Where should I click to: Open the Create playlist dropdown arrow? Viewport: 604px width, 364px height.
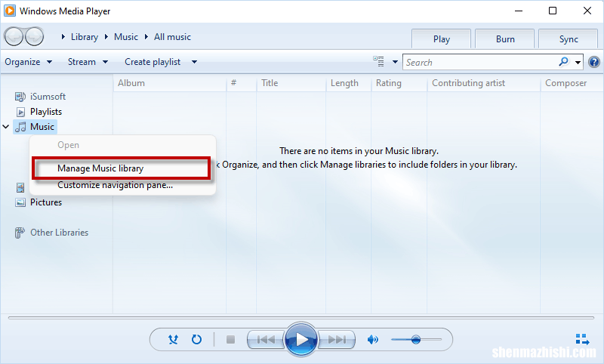pyautogui.click(x=194, y=62)
